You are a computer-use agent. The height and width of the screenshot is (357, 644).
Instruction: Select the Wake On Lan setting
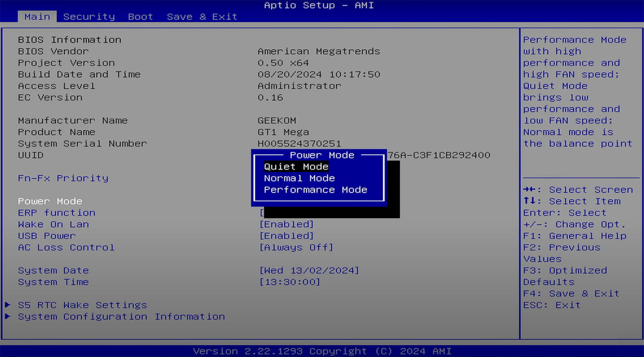point(54,224)
